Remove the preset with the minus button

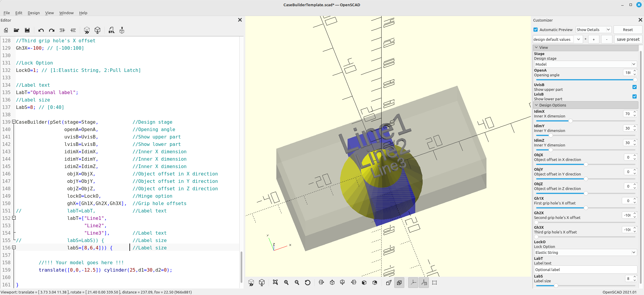click(x=606, y=39)
